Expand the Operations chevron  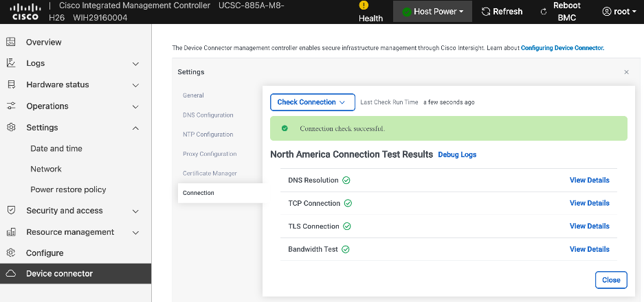pyautogui.click(x=136, y=106)
